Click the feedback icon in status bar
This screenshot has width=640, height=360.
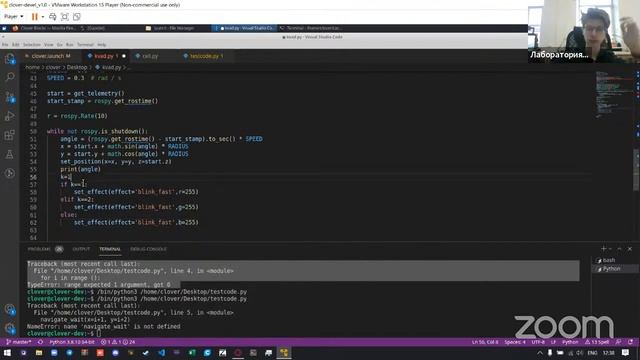point(619,342)
